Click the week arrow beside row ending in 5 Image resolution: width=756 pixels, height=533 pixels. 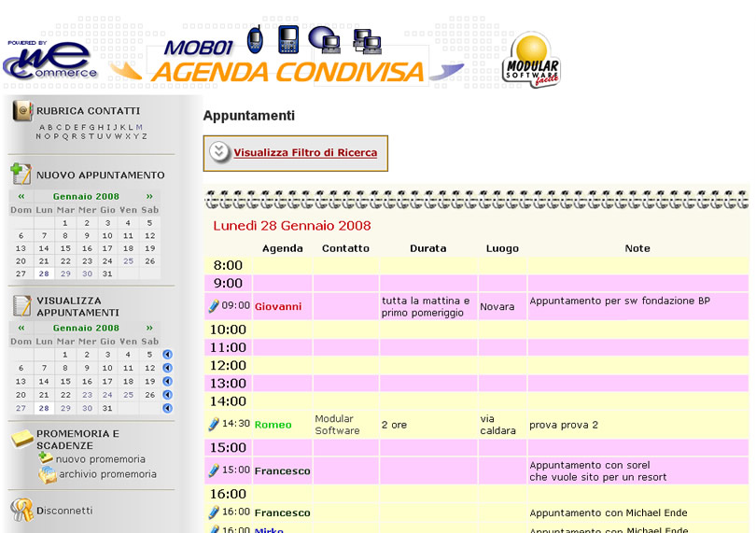point(167,355)
